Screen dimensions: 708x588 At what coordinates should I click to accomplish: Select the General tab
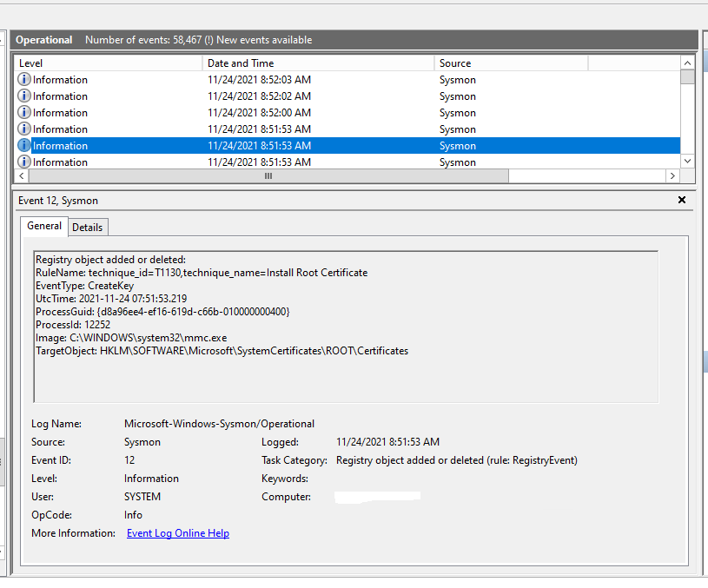pyautogui.click(x=44, y=226)
